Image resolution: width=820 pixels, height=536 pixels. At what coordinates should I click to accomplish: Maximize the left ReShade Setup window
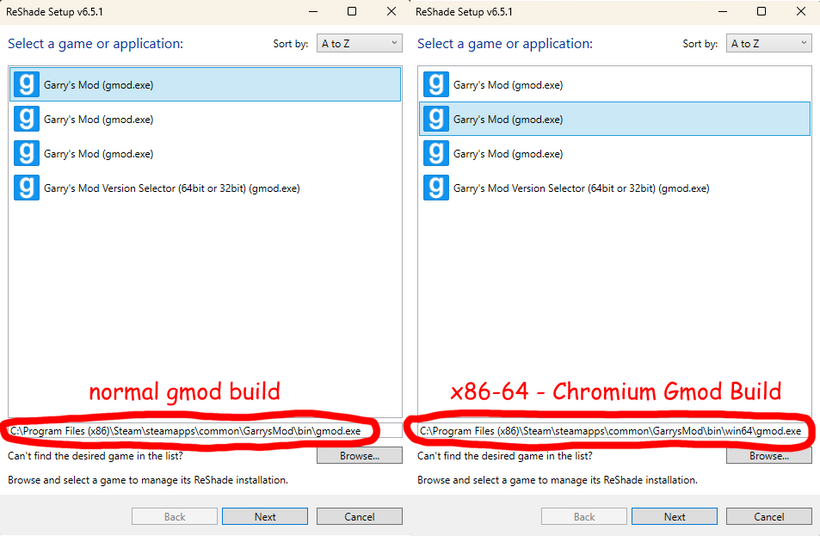pyautogui.click(x=351, y=11)
